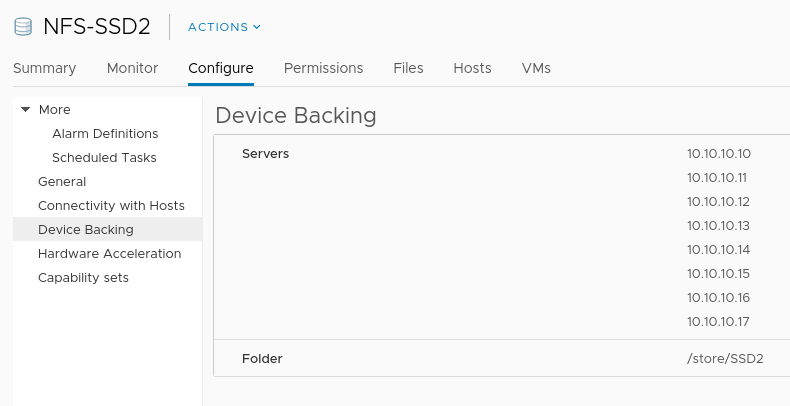
Task: Open Hardware Acceleration settings
Action: point(110,253)
